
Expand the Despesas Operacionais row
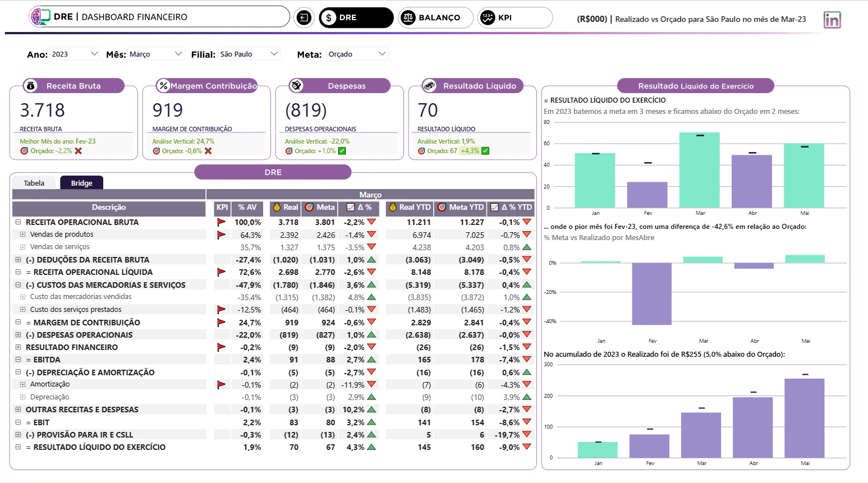click(x=18, y=335)
